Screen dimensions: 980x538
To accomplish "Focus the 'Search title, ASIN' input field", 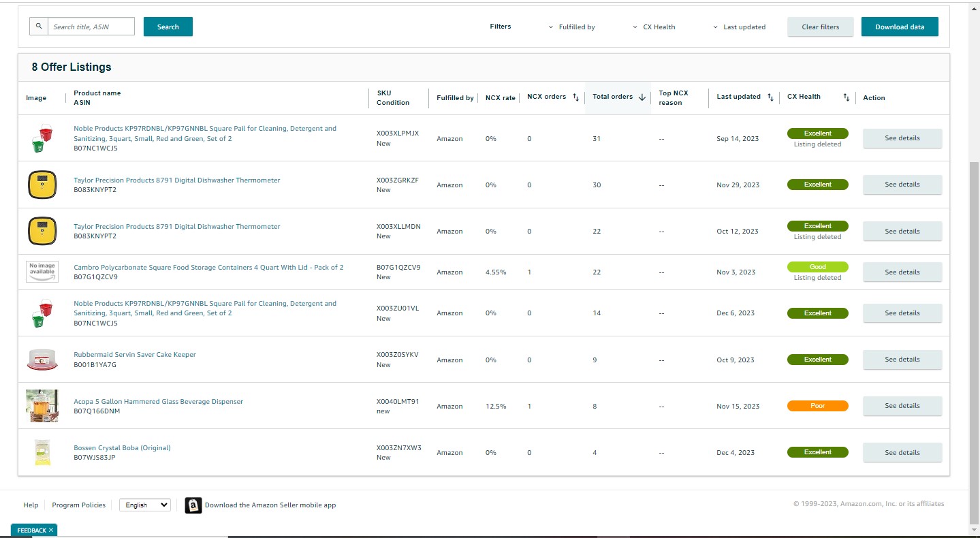I will click(91, 27).
